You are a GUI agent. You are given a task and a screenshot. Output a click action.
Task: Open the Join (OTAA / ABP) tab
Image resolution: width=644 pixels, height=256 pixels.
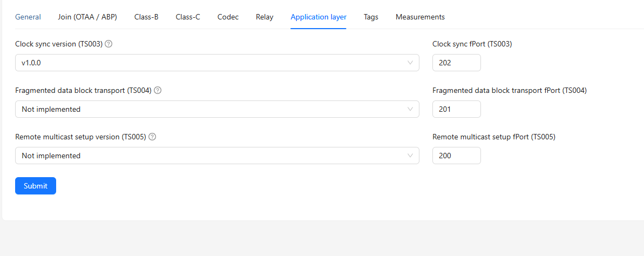(x=87, y=17)
